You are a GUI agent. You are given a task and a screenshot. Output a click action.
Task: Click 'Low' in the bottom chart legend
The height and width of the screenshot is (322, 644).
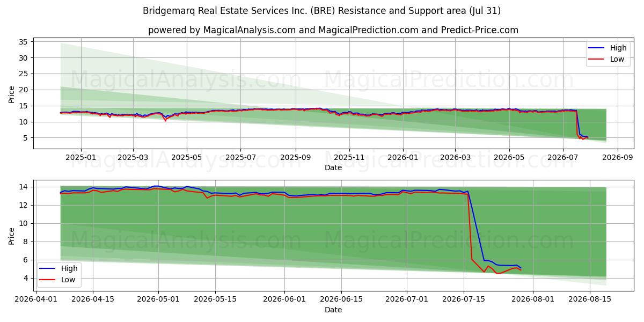[x=68, y=280]
